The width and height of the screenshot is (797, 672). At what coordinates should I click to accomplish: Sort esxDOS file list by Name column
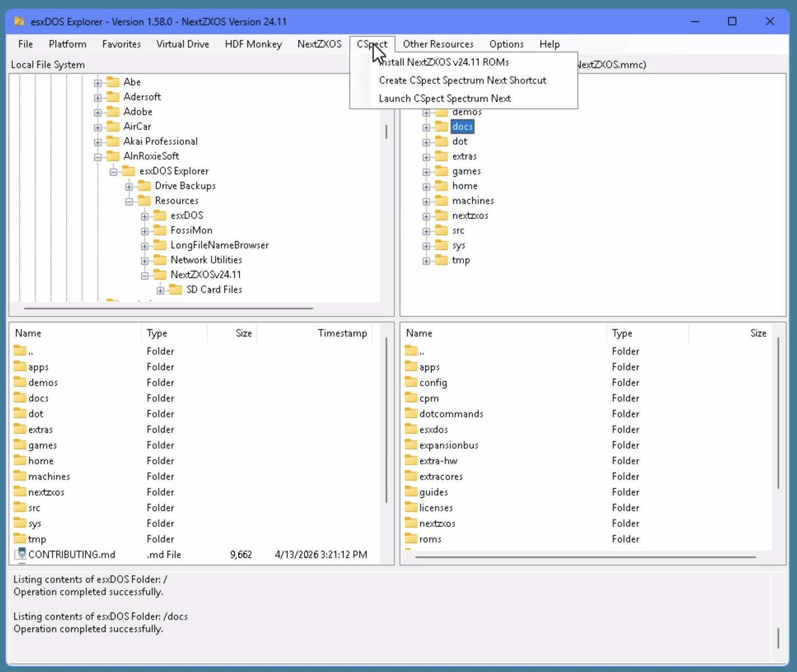click(504, 333)
